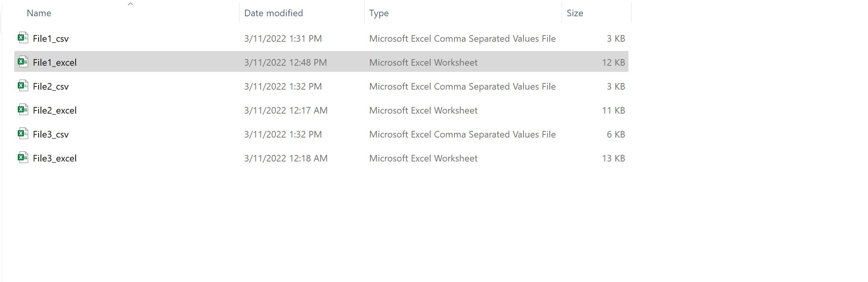Image resolution: width=868 pixels, height=282 pixels.
Task: Click the File3_excel worksheet icon
Action: (23, 158)
